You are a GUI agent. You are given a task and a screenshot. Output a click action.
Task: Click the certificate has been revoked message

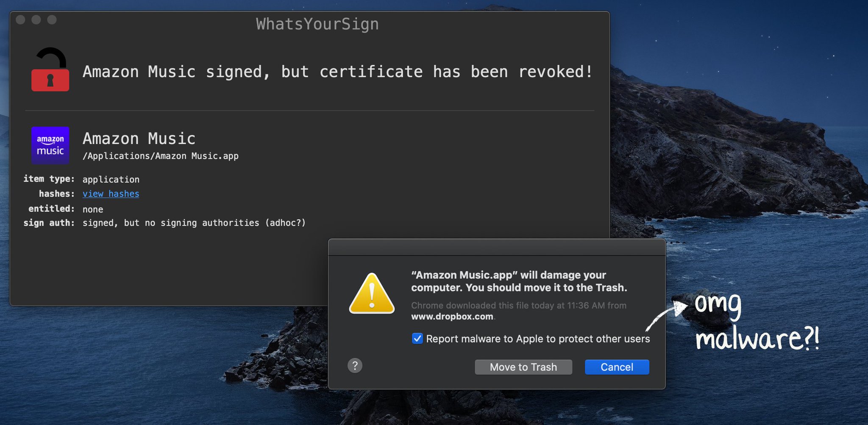coord(338,72)
